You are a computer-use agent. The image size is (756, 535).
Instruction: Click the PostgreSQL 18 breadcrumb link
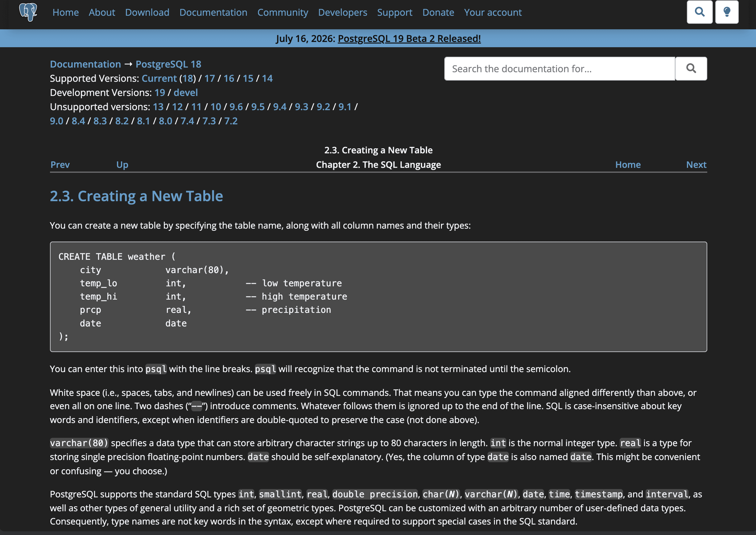[x=168, y=64]
